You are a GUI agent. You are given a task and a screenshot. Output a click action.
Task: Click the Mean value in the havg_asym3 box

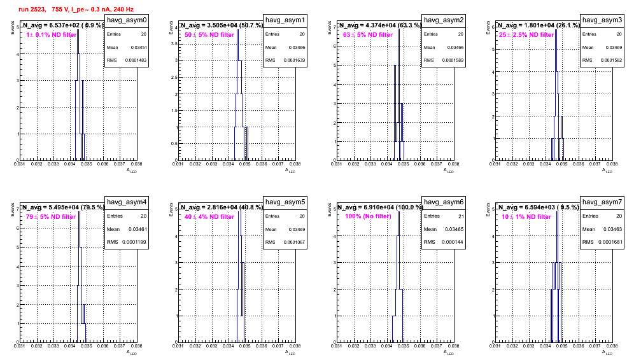click(614, 47)
